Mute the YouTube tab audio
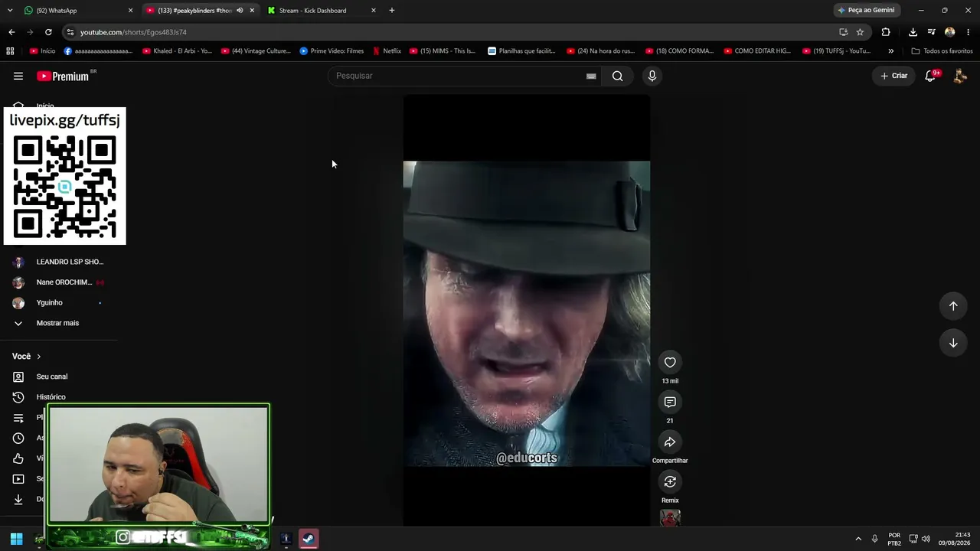The width and height of the screenshot is (980, 551). [x=240, y=11]
